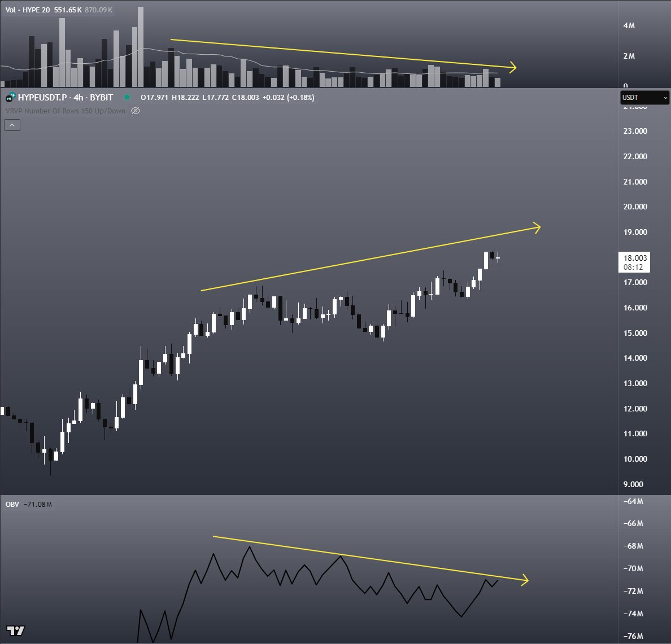Click the 13.000 price scale label
The image size is (671, 644).
click(635, 383)
